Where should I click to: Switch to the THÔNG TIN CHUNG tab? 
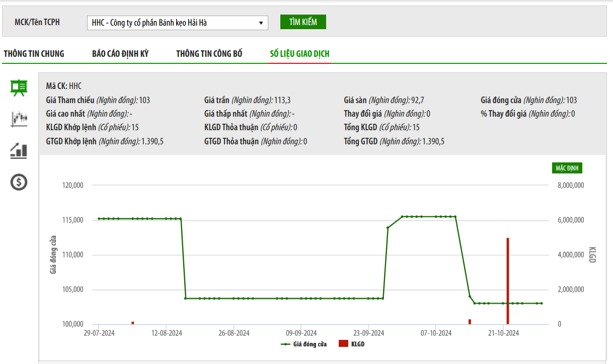(34, 54)
